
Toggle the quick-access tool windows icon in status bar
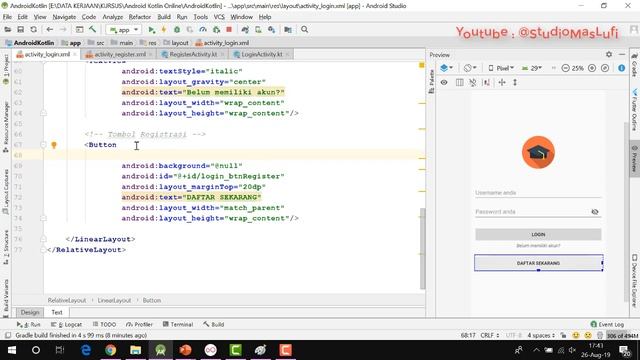tap(7, 336)
